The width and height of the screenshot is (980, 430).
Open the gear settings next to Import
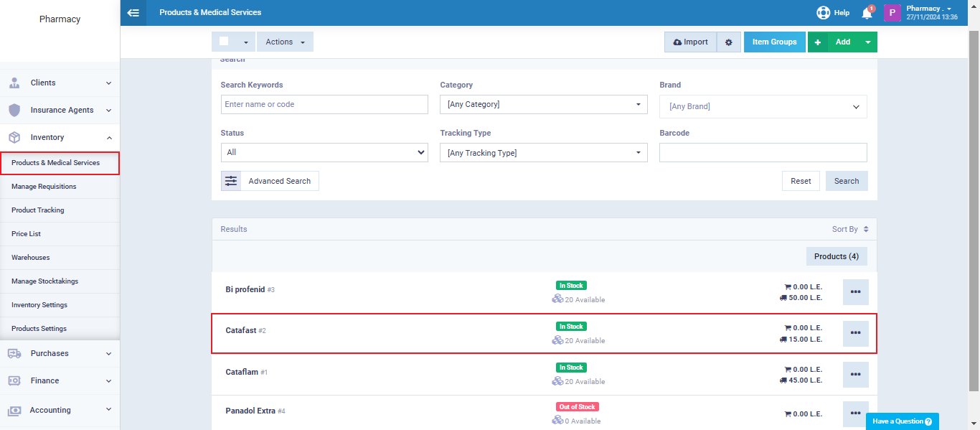click(729, 42)
